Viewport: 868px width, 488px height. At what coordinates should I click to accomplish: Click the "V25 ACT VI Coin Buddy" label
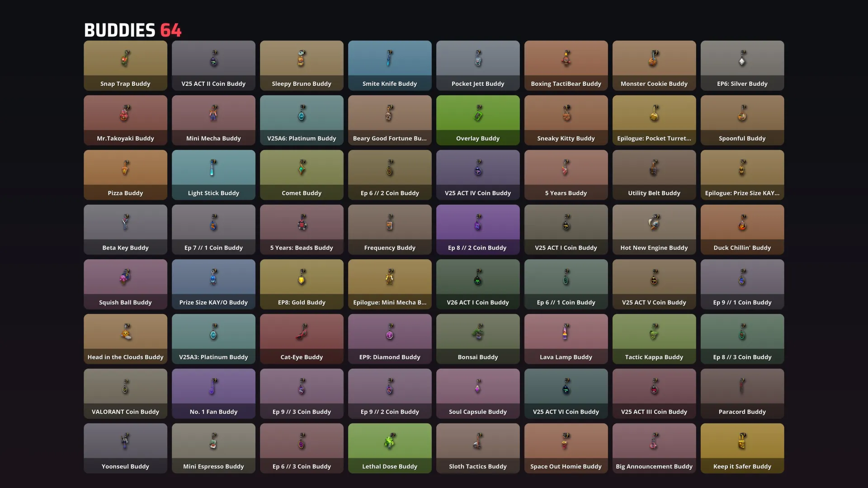coord(566,412)
